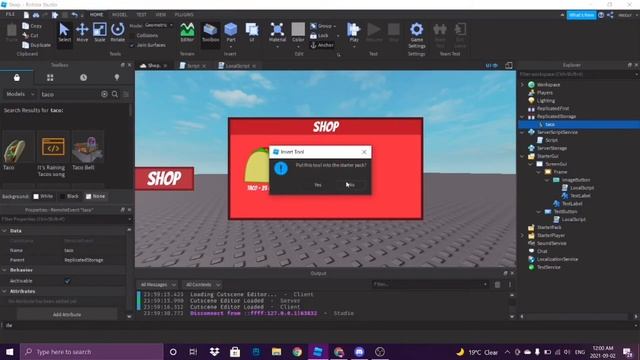This screenshot has width=640, height=360.
Task: Click the Anchor tool
Action: pos(322,45)
